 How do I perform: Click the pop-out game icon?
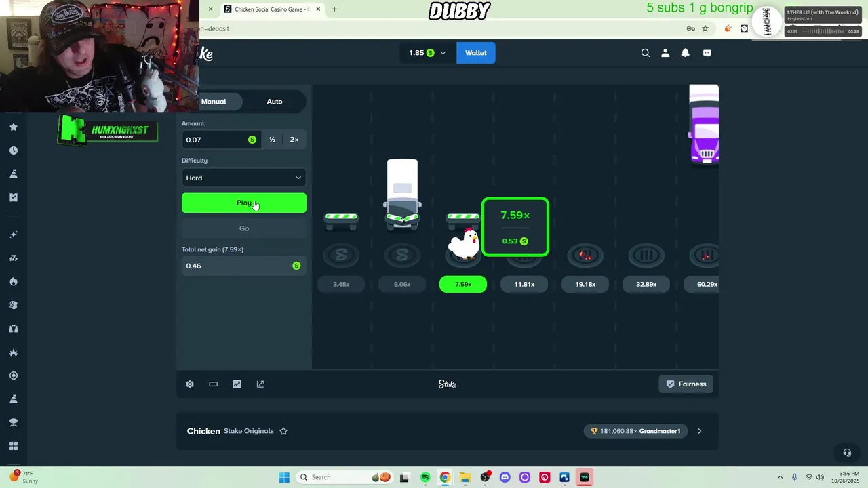(x=260, y=384)
